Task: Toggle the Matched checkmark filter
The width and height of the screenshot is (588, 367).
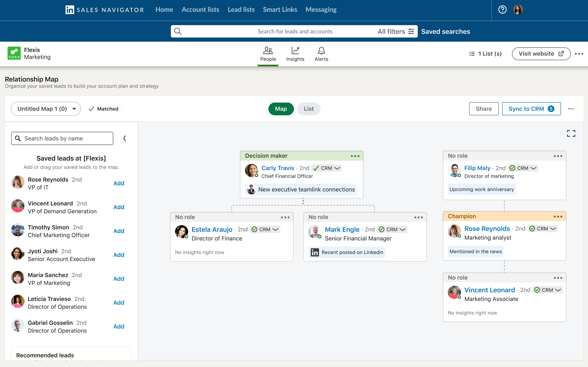Action: pos(103,109)
